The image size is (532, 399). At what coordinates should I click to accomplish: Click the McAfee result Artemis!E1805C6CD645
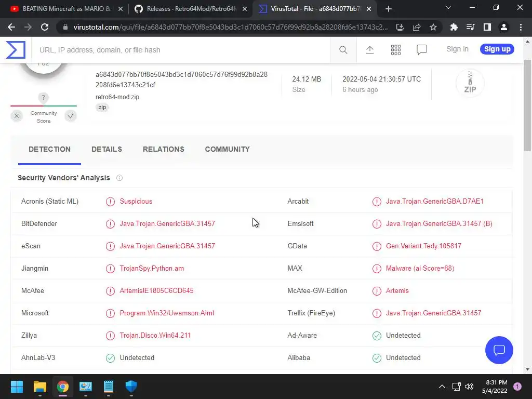(x=156, y=291)
